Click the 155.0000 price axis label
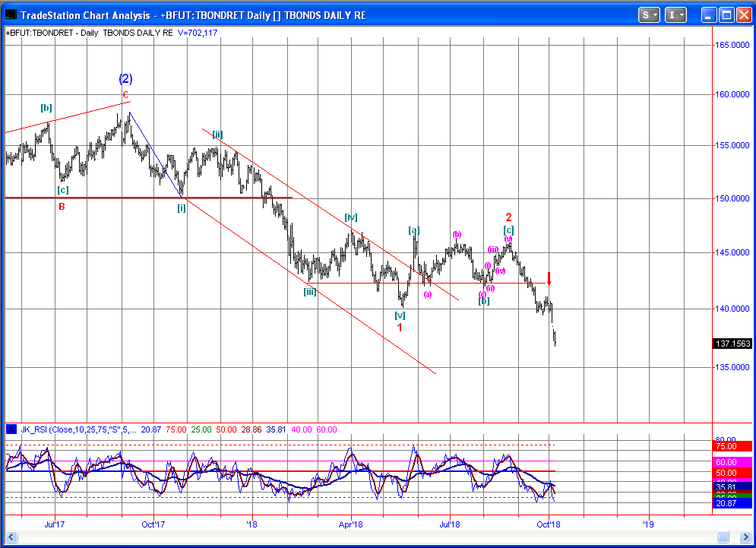 pyautogui.click(x=732, y=145)
